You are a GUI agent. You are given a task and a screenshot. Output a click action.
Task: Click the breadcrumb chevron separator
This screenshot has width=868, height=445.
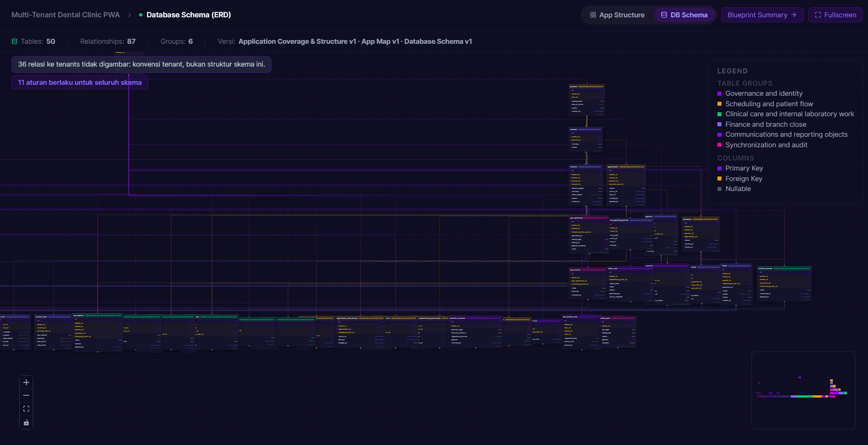pos(129,15)
